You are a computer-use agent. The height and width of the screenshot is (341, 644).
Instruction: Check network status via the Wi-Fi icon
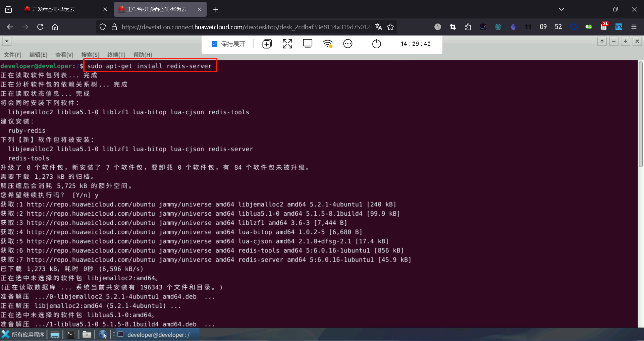[x=328, y=44]
